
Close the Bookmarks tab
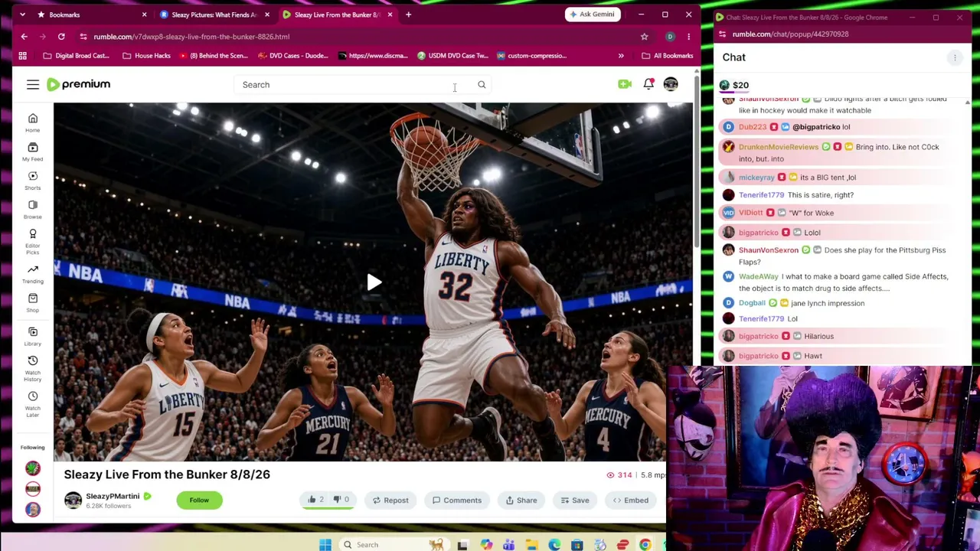pyautogui.click(x=144, y=15)
